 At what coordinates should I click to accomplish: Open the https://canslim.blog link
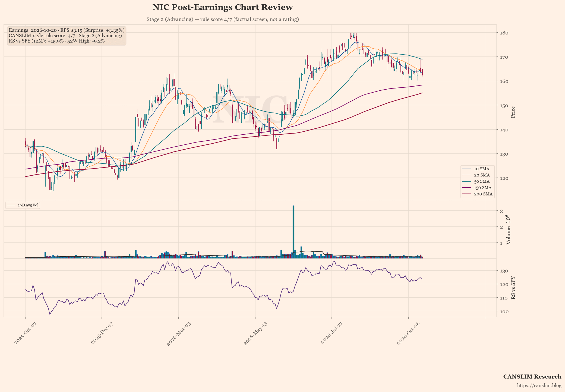[x=539, y=385]
